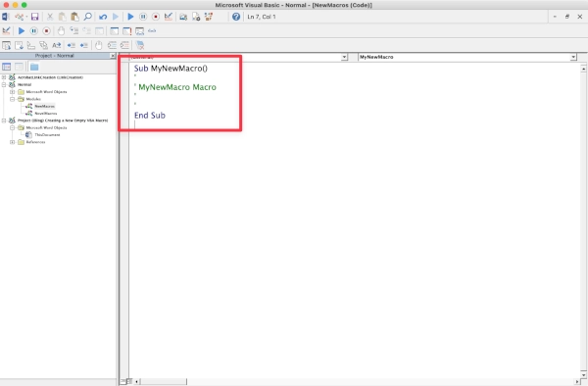Open the Locals Window icon

[115, 31]
